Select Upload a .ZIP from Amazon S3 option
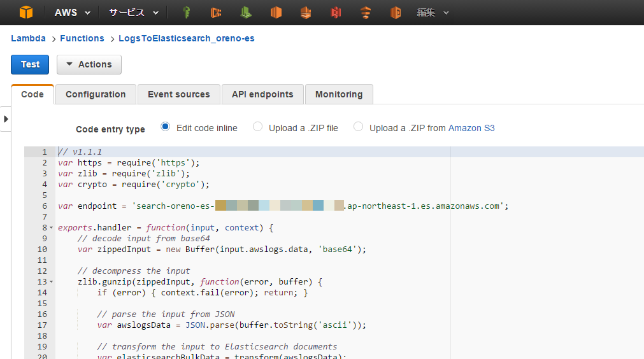 tap(358, 127)
